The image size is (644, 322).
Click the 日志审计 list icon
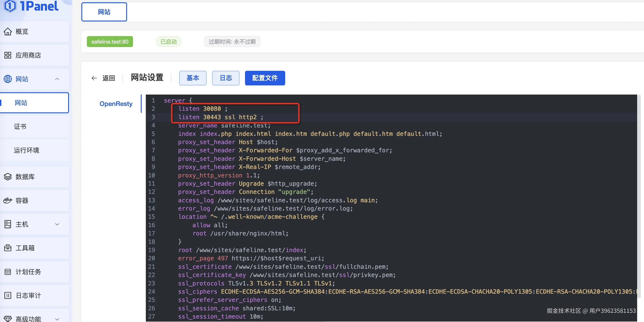pyautogui.click(x=8, y=295)
